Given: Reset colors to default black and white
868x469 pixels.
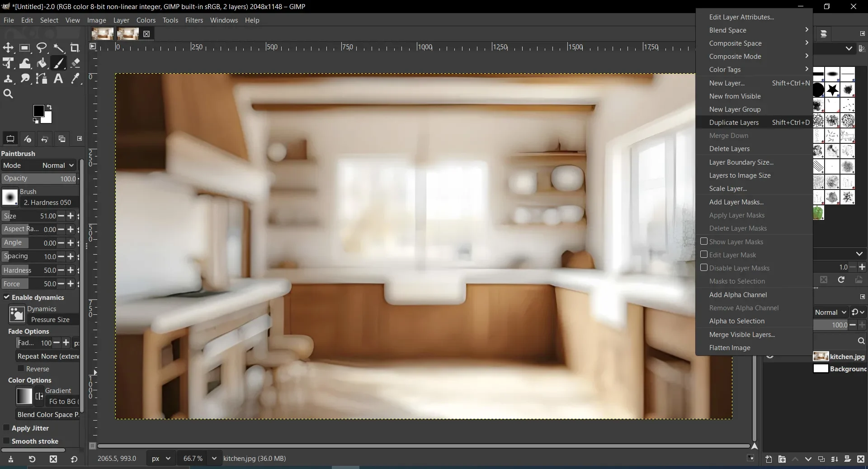Looking at the screenshot, I should [x=36, y=121].
